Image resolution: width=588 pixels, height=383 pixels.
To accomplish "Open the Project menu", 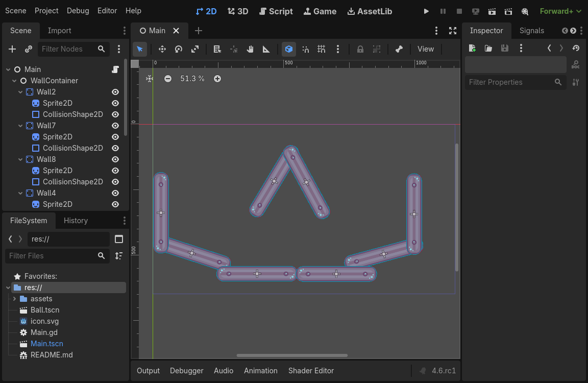I will coord(46,11).
